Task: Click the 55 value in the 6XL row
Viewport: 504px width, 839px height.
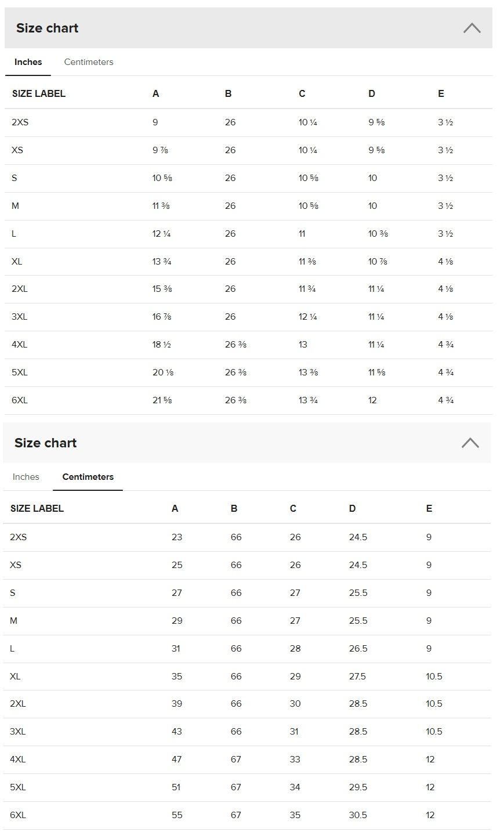Action: 177,815
